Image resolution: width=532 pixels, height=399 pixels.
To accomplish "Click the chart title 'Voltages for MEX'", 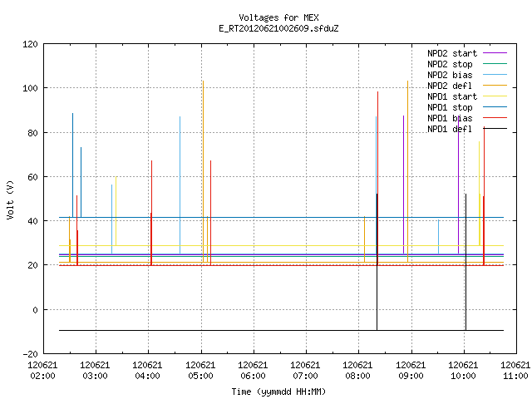I will 278,17.
